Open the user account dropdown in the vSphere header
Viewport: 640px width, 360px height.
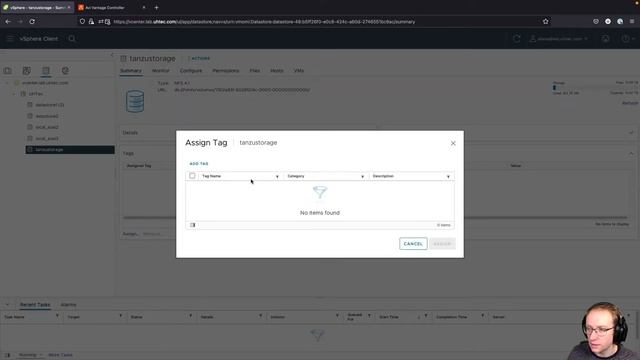[x=559, y=39]
